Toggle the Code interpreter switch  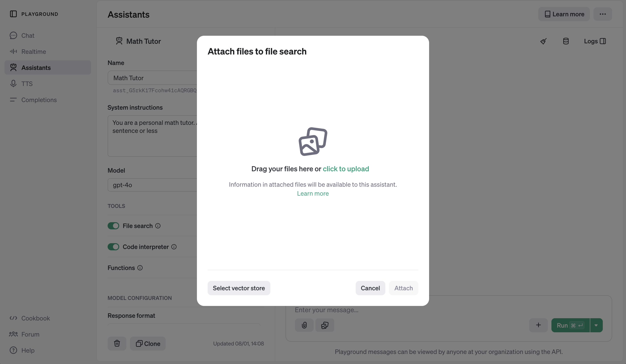(113, 247)
